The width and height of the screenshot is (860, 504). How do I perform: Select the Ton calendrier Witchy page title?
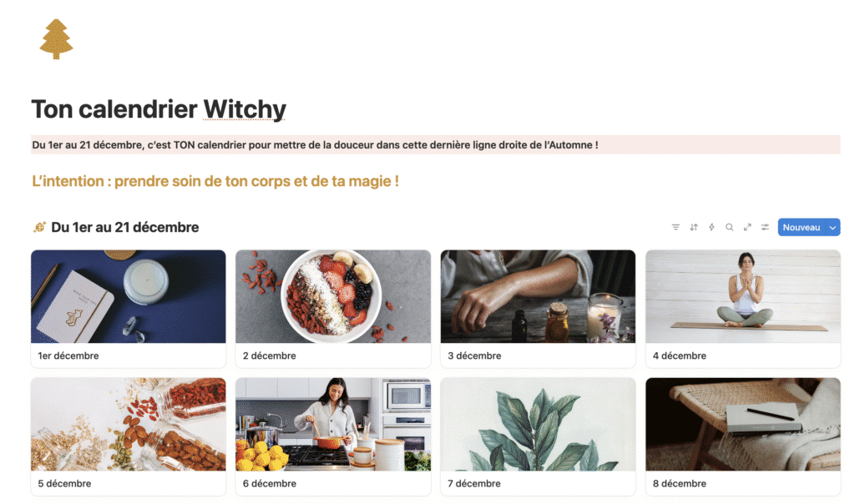(159, 109)
